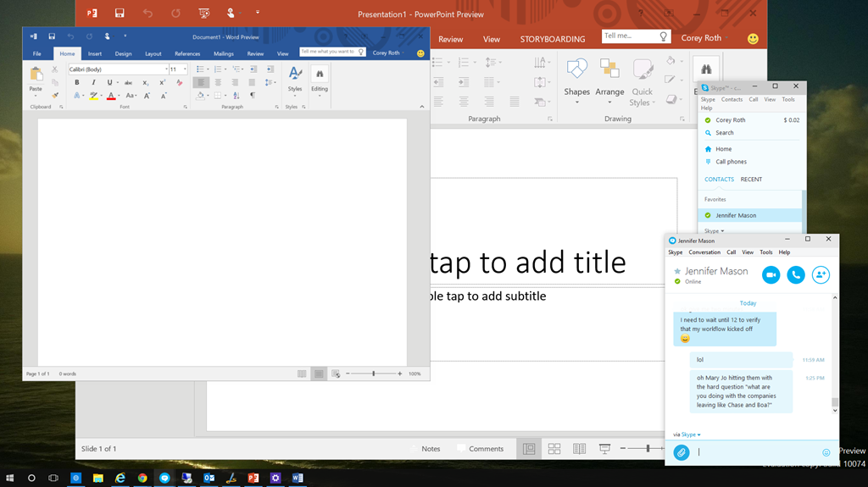Justify text in Word
Image resolution: width=868 pixels, height=487 pixels.
(x=252, y=82)
